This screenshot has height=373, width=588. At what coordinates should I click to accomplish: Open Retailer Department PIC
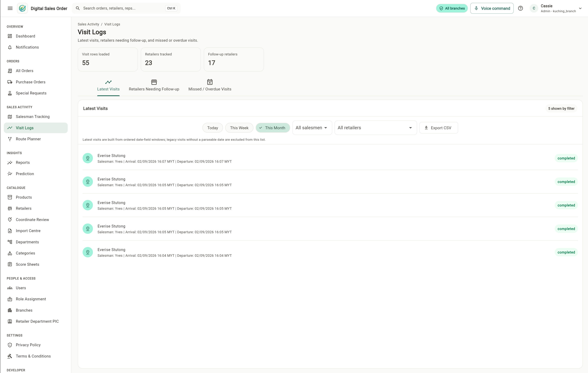coord(36,321)
